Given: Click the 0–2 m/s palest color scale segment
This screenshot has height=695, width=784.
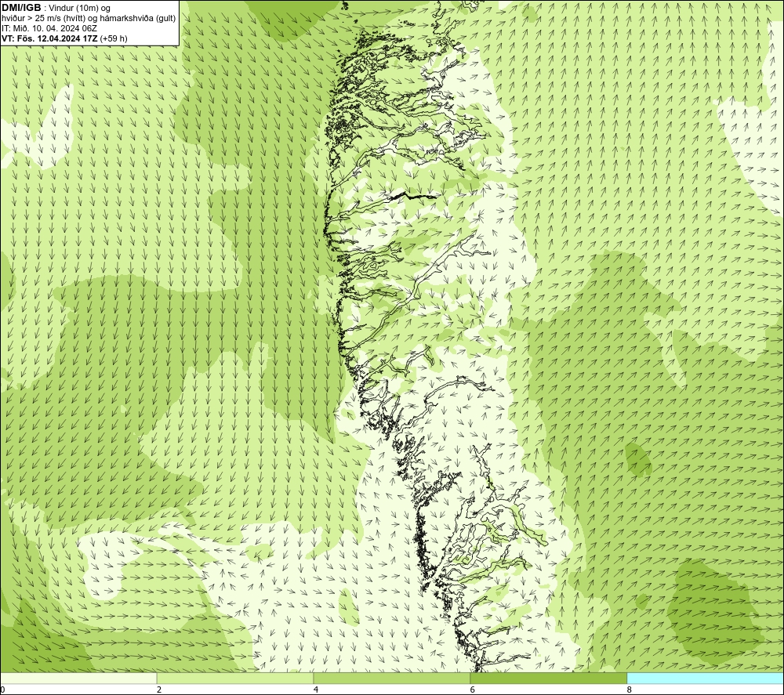Looking at the screenshot, I should (x=78, y=678).
